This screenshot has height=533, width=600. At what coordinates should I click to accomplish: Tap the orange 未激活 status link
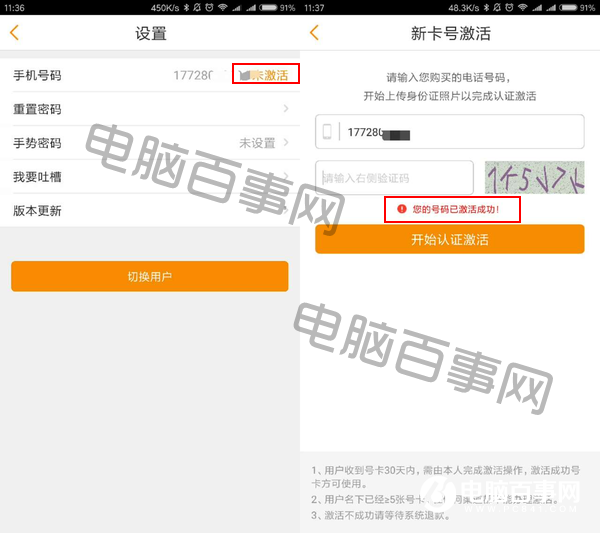pyautogui.click(x=268, y=75)
